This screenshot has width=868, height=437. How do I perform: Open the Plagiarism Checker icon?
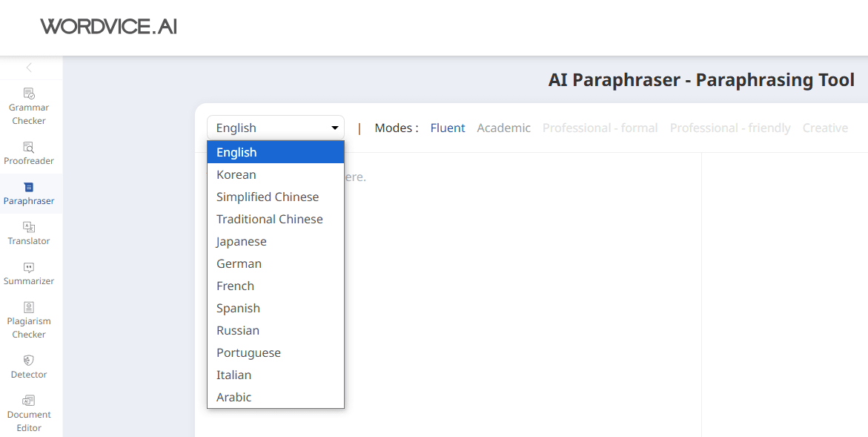[29, 307]
